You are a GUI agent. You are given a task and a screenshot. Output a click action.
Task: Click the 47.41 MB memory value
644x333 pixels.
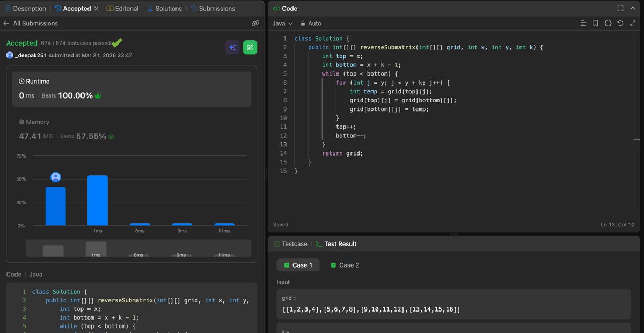click(x=36, y=136)
